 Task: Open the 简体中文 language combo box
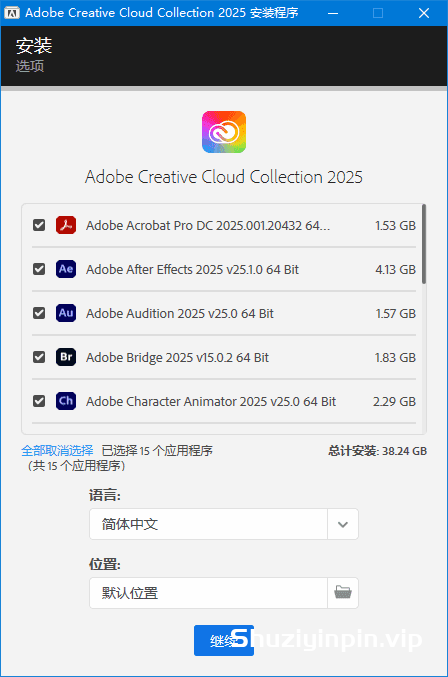click(x=224, y=524)
